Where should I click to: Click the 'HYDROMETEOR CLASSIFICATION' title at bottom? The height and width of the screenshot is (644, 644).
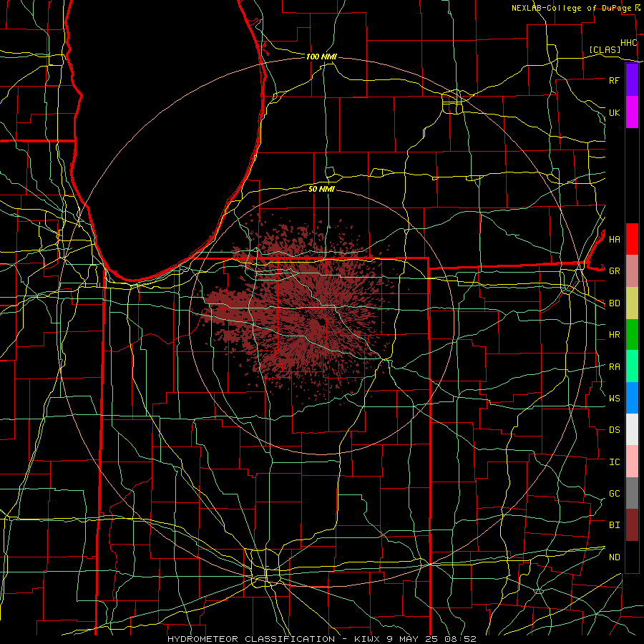(251, 639)
